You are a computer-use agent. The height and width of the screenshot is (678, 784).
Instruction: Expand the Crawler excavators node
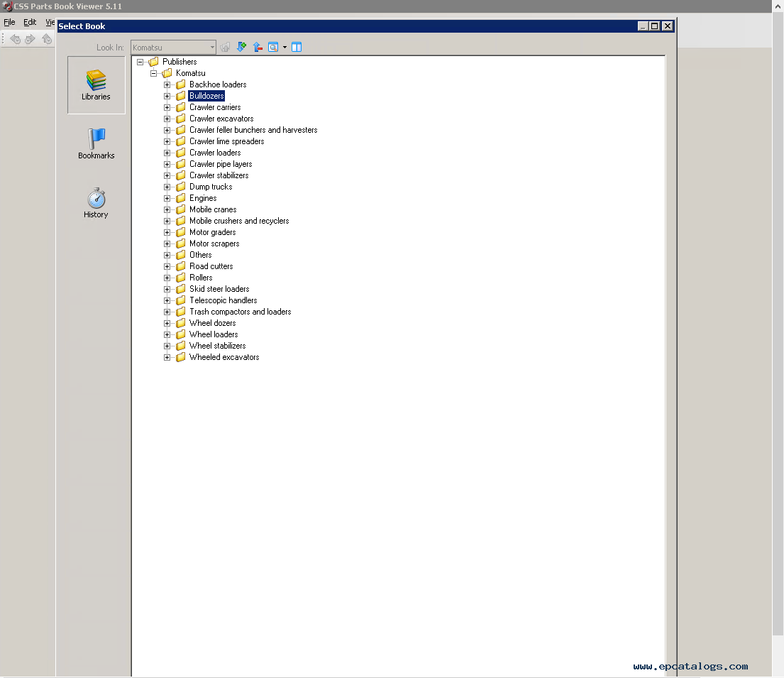pyautogui.click(x=167, y=119)
